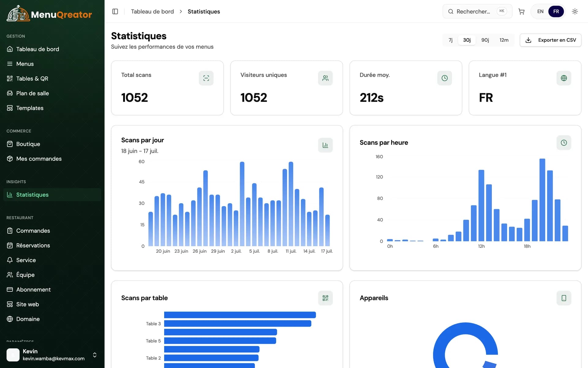Click Exporter en CSV button

click(550, 40)
